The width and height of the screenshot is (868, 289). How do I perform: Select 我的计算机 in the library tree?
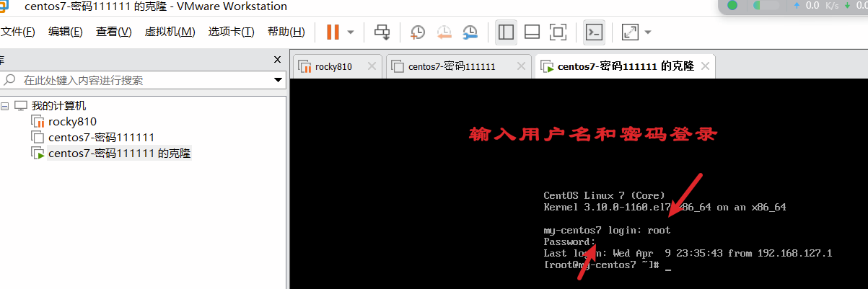(x=58, y=106)
